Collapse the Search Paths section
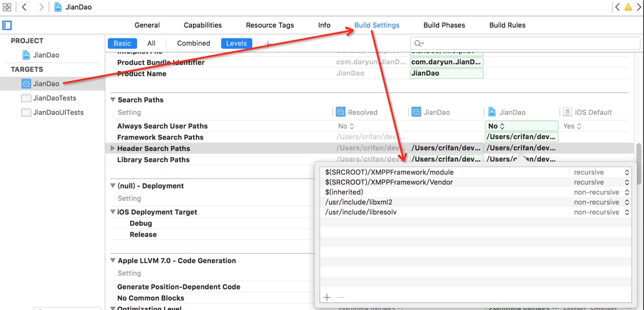This screenshot has height=310, width=644. tap(113, 100)
